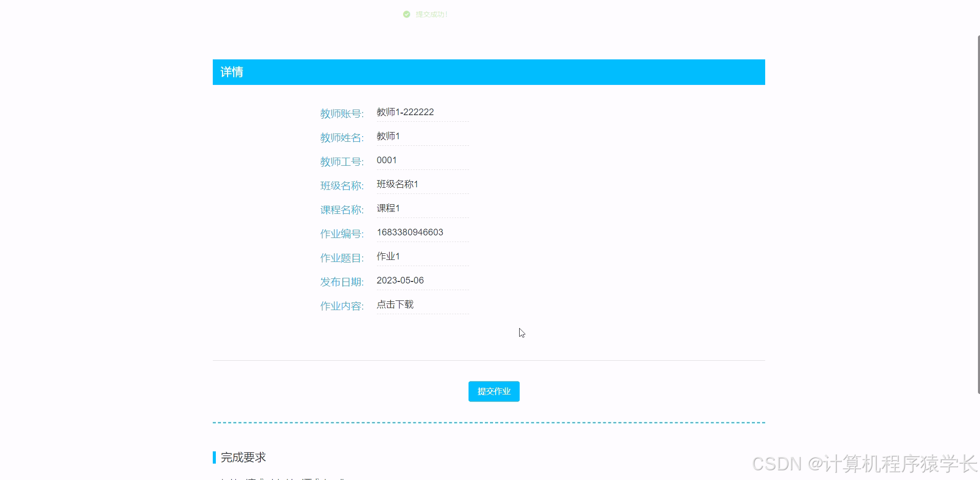The height and width of the screenshot is (480, 980).
Task: Click the 完成要求 section heading
Action: (243, 457)
